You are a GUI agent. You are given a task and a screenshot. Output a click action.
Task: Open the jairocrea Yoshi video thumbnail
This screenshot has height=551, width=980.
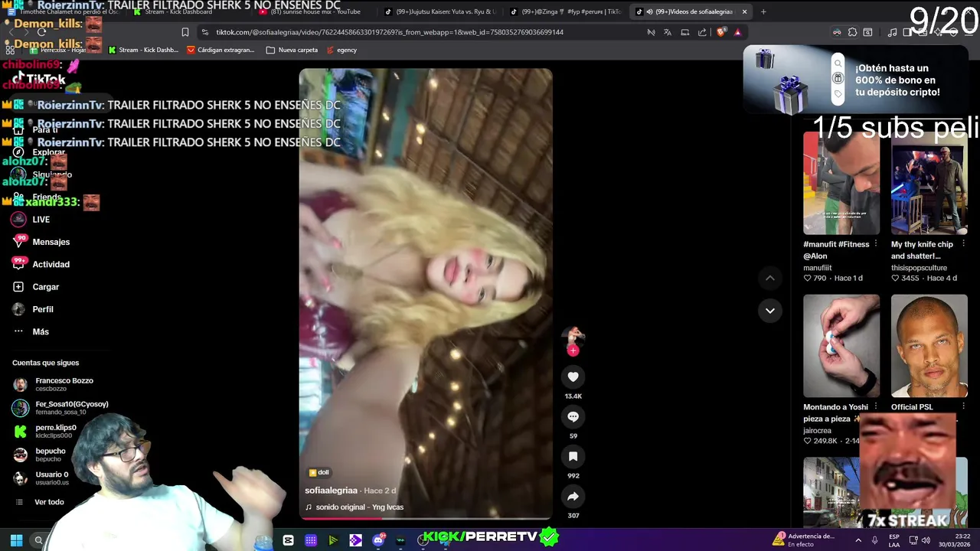841,346
